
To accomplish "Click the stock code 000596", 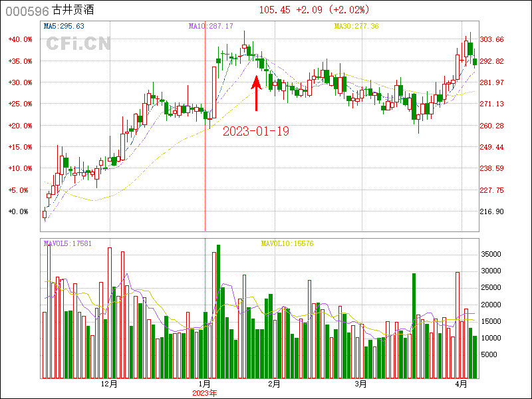I will click(x=27, y=11).
